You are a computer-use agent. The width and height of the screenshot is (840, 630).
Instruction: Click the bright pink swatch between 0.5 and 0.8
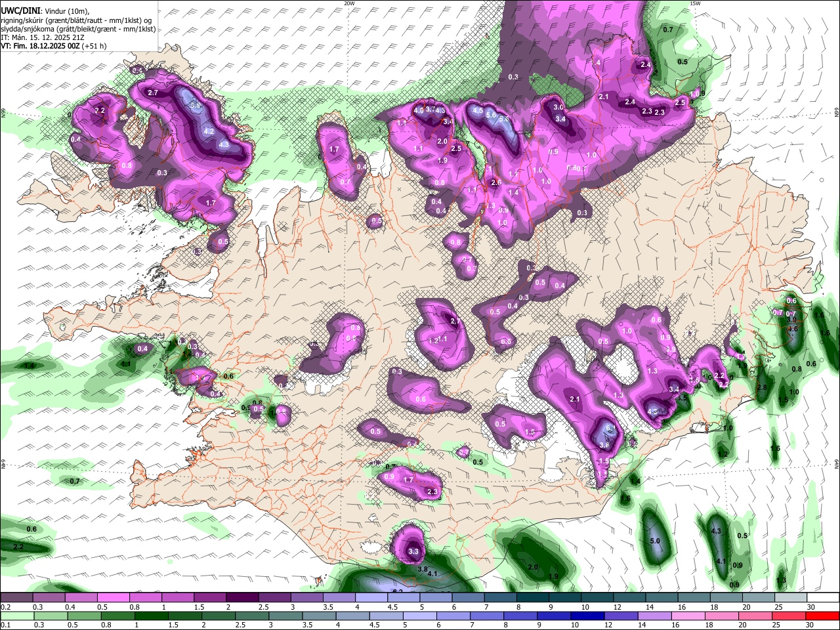coord(113,597)
